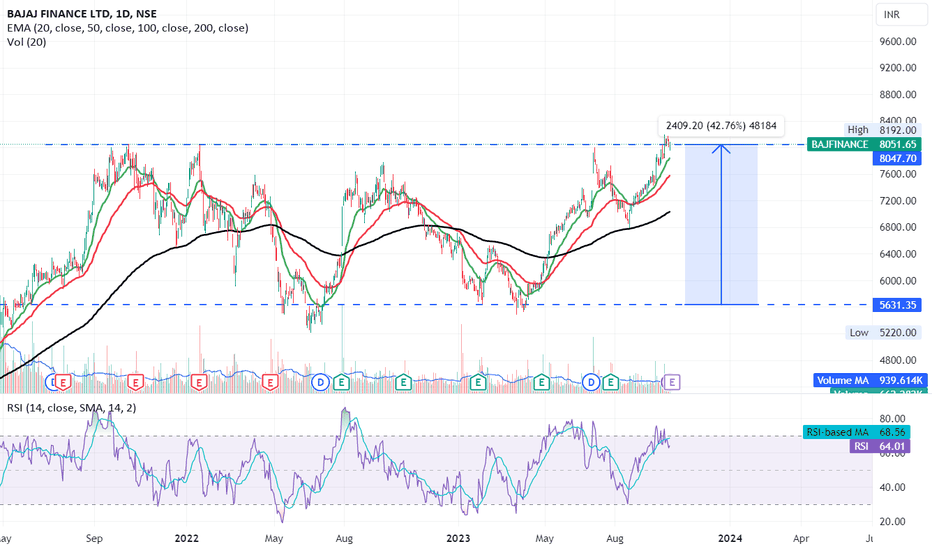Image resolution: width=932 pixels, height=550 pixels.
Task: Click the 8047.70 price line label
Action: [897, 158]
